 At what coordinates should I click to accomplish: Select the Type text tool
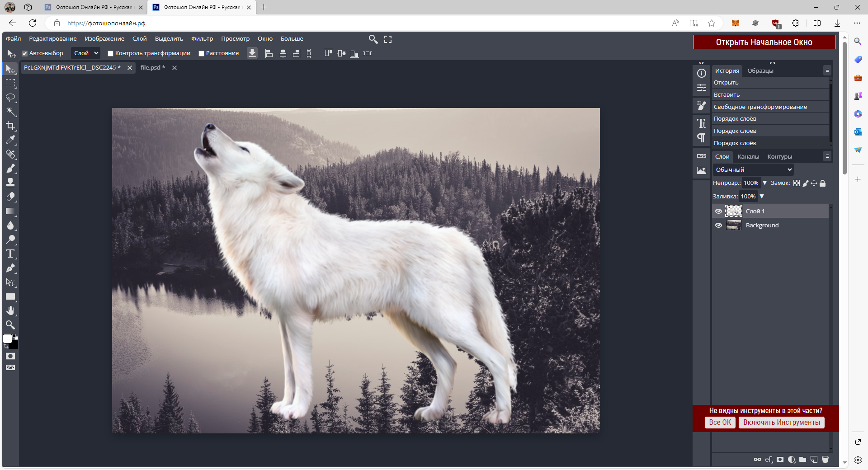(10, 254)
